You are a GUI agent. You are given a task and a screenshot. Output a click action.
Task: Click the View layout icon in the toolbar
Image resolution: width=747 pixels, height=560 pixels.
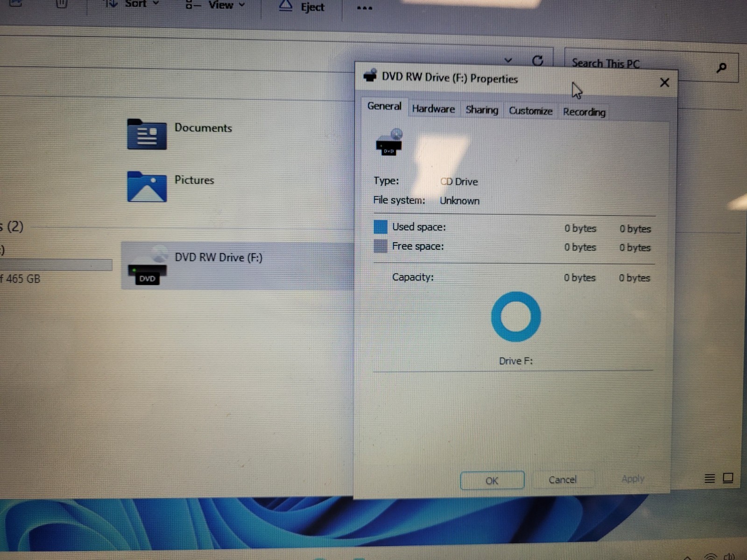(x=193, y=5)
